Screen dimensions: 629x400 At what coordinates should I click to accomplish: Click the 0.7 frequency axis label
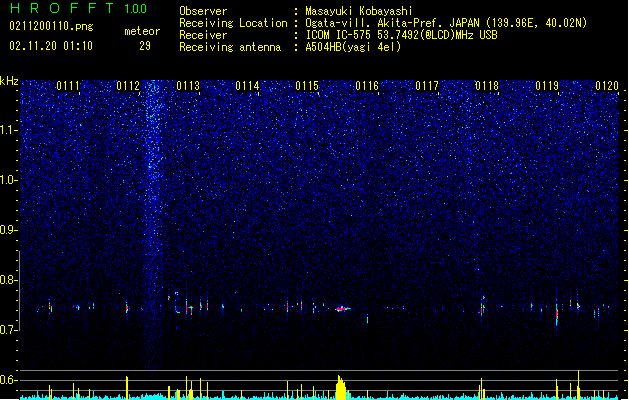(x=9, y=330)
